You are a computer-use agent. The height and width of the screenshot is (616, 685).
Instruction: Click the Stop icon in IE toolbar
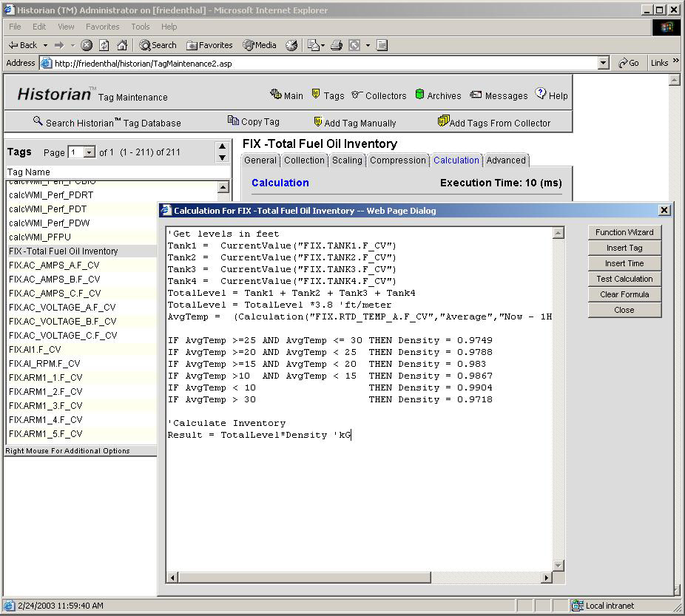pos(87,45)
